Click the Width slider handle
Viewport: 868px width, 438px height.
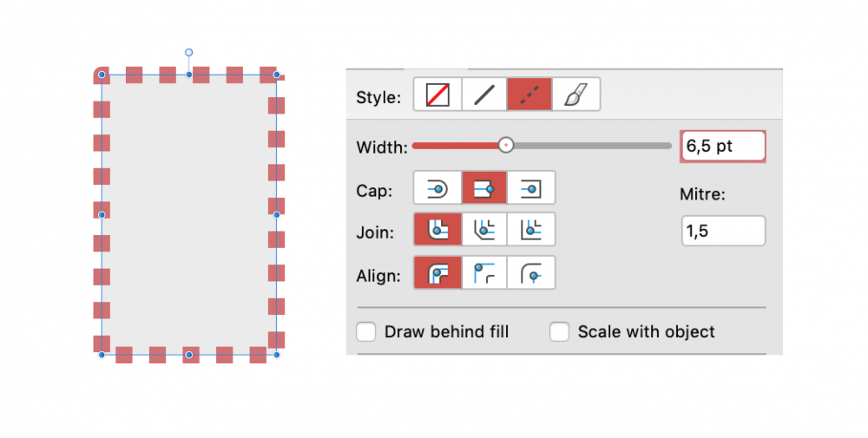506,146
